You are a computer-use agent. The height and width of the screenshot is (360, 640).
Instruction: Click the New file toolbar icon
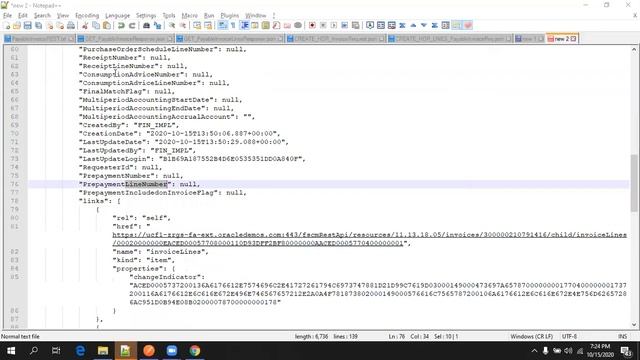click(x=7, y=25)
